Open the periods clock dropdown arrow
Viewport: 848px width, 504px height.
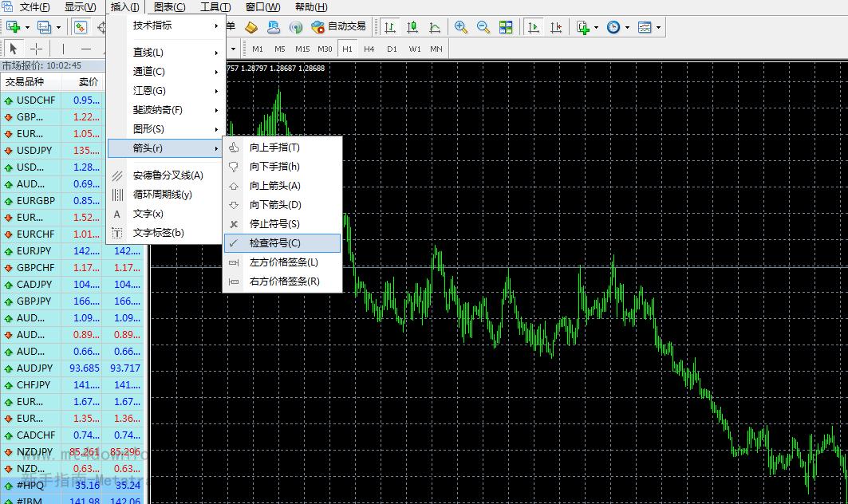[x=627, y=27]
